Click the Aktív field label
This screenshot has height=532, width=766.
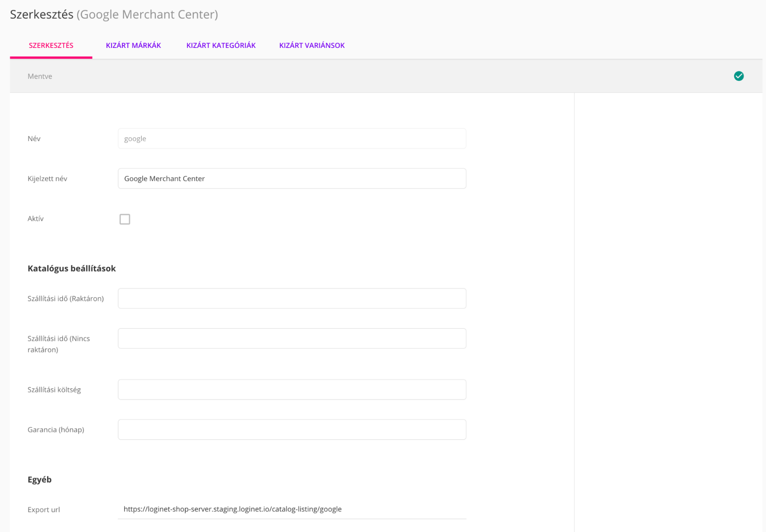(35, 218)
